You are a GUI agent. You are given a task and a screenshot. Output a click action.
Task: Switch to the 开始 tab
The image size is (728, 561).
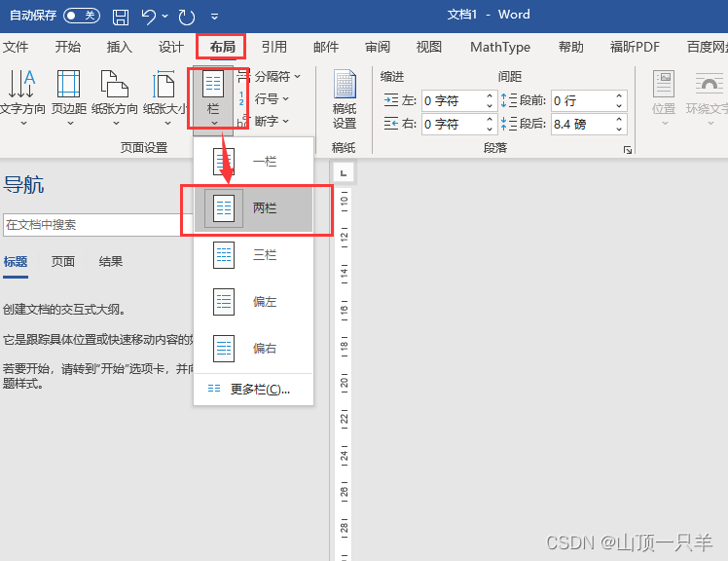pyautogui.click(x=68, y=47)
